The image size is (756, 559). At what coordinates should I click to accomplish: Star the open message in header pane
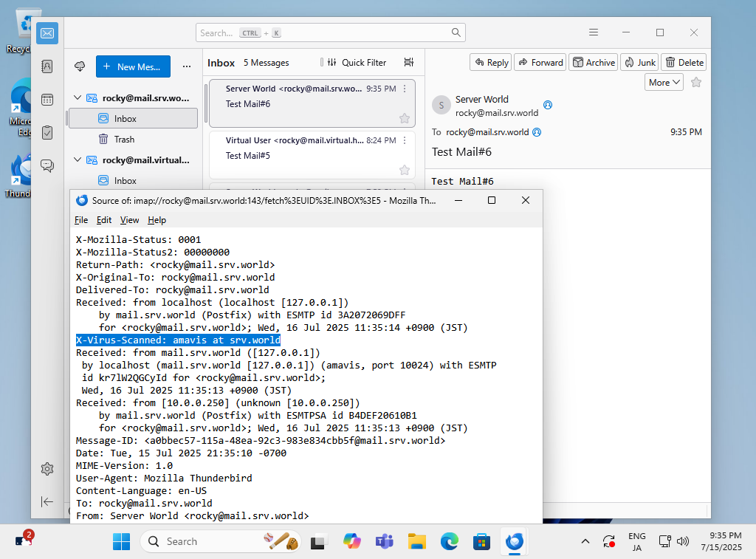[696, 83]
